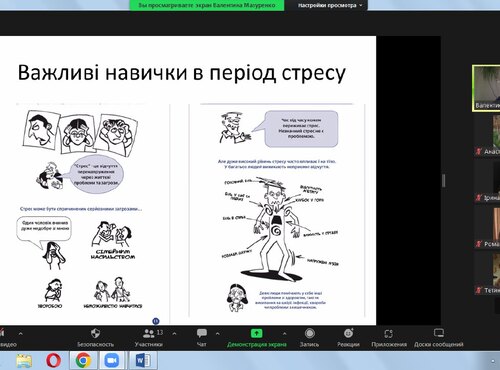Expand the screen share options arrow
This screenshot has width=500, height=370.
tap(284, 333)
